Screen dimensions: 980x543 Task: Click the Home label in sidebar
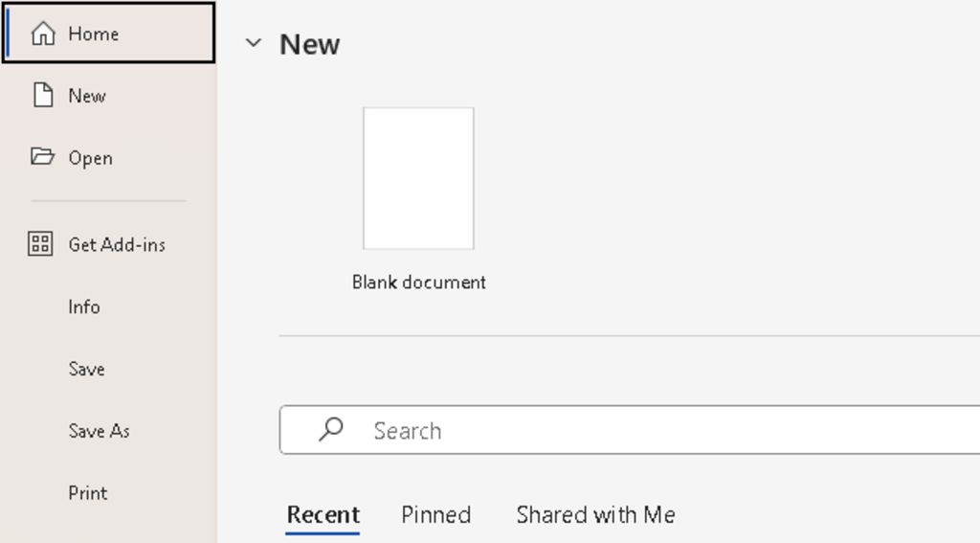pyautogui.click(x=94, y=34)
